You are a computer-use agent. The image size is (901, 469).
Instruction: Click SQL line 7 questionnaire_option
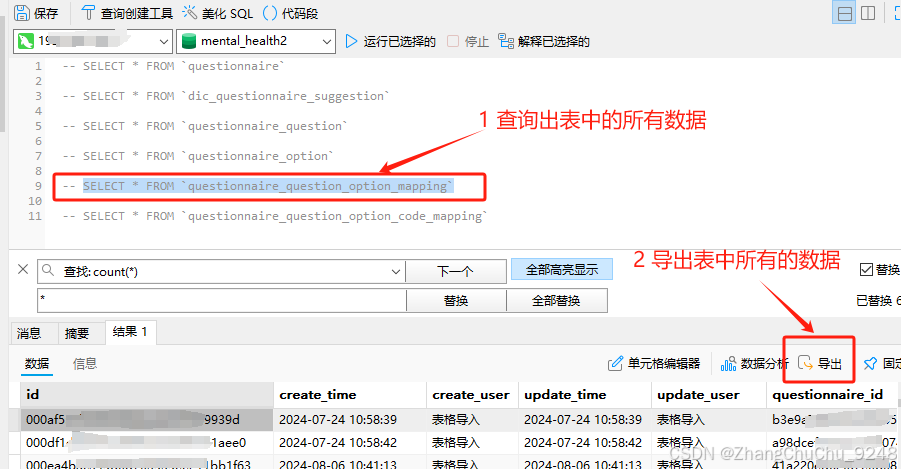point(198,156)
